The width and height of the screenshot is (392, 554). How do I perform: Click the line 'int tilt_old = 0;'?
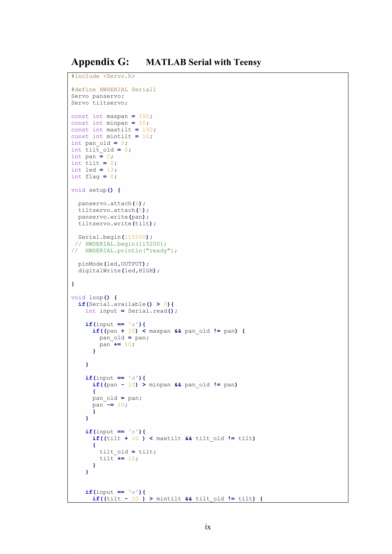tap(101, 150)
